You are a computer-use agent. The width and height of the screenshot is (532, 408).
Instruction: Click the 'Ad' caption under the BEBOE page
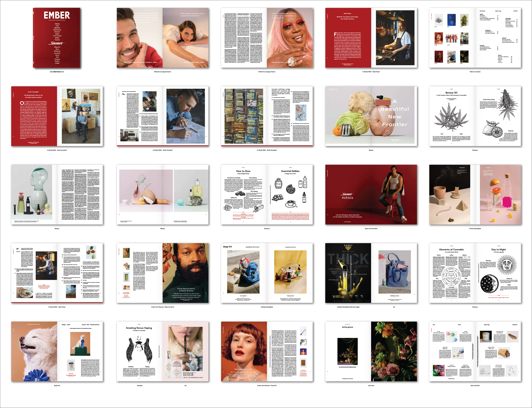[x=185, y=385]
